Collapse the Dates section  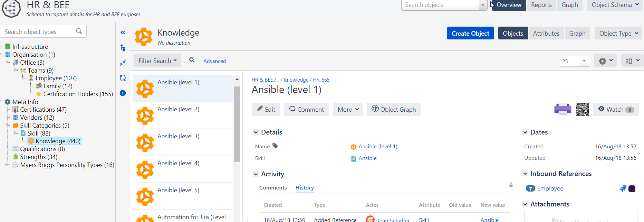[525, 132]
